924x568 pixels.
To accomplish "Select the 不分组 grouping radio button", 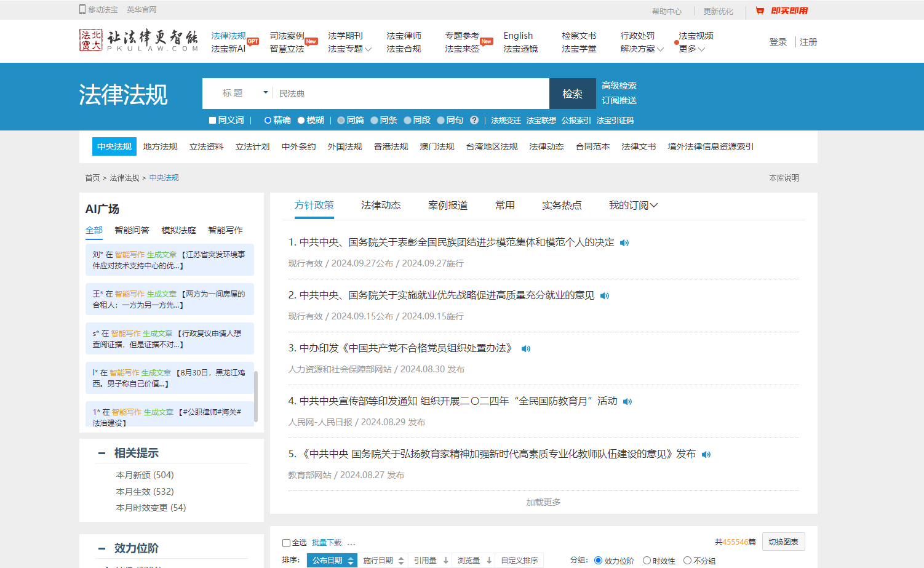I will coord(687,561).
